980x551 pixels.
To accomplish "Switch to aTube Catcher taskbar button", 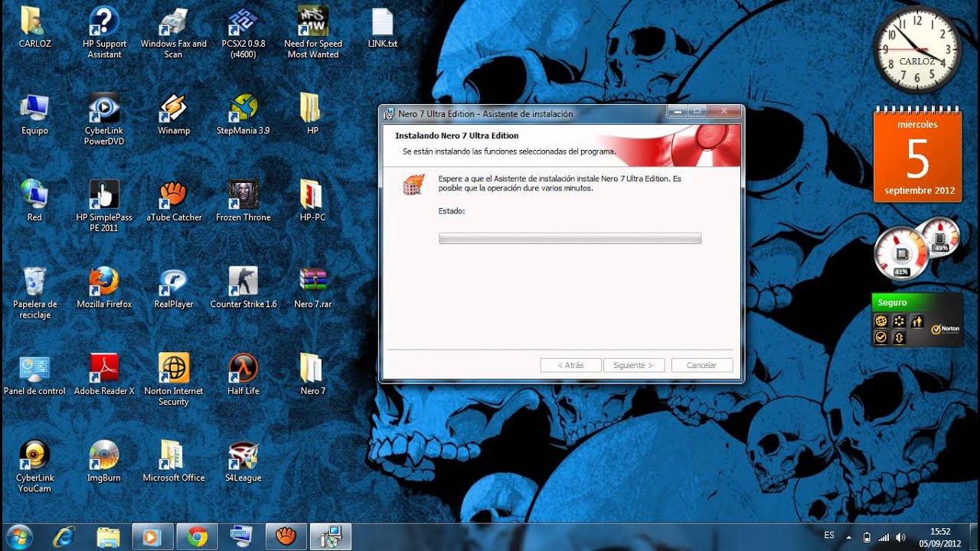I will pos(286,537).
